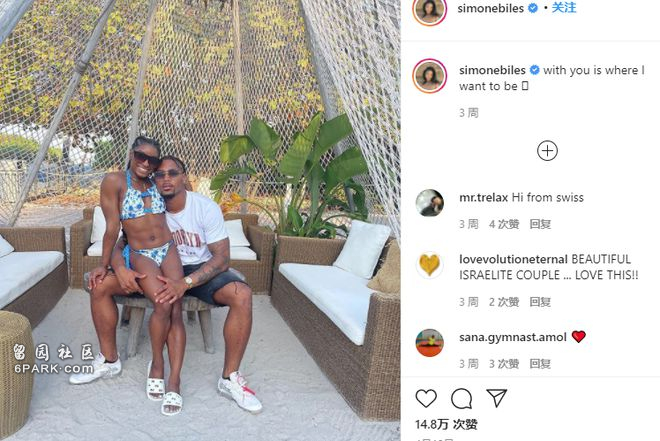Viewport: 660px width, 441px height.
Task: Follow simonebiles using the 关注 link
Action: (x=564, y=8)
